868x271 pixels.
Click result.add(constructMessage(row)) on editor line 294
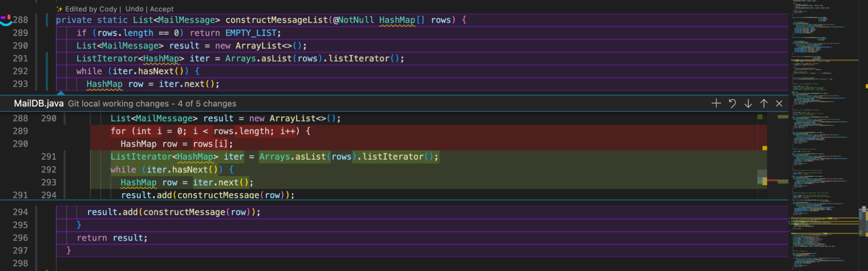click(171, 212)
